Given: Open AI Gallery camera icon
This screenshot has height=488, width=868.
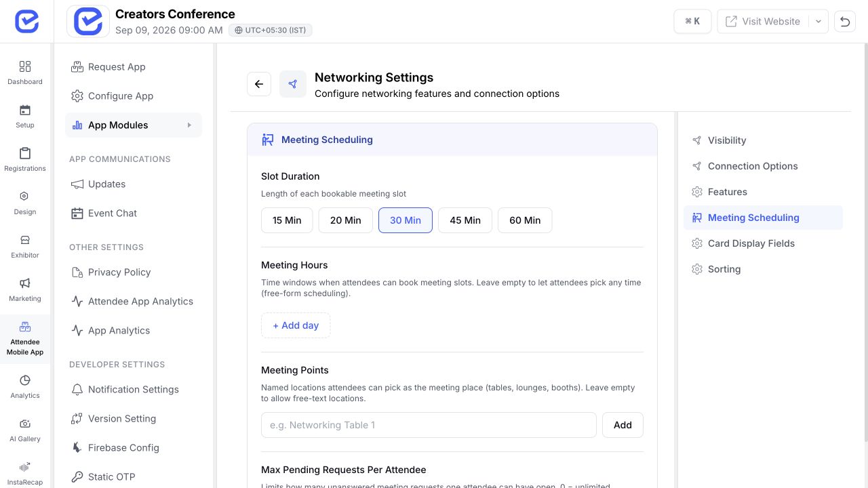Looking at the screenshot, I should coord(25,424).
